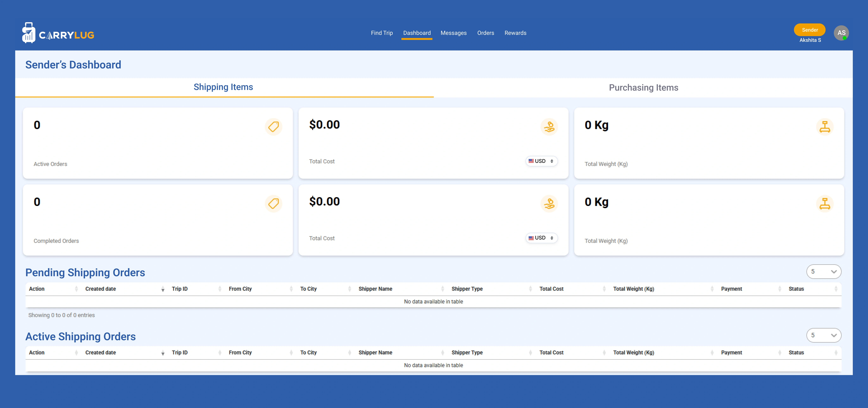
Task: Click the AS user avatar icon
Action: pos(841,33)
